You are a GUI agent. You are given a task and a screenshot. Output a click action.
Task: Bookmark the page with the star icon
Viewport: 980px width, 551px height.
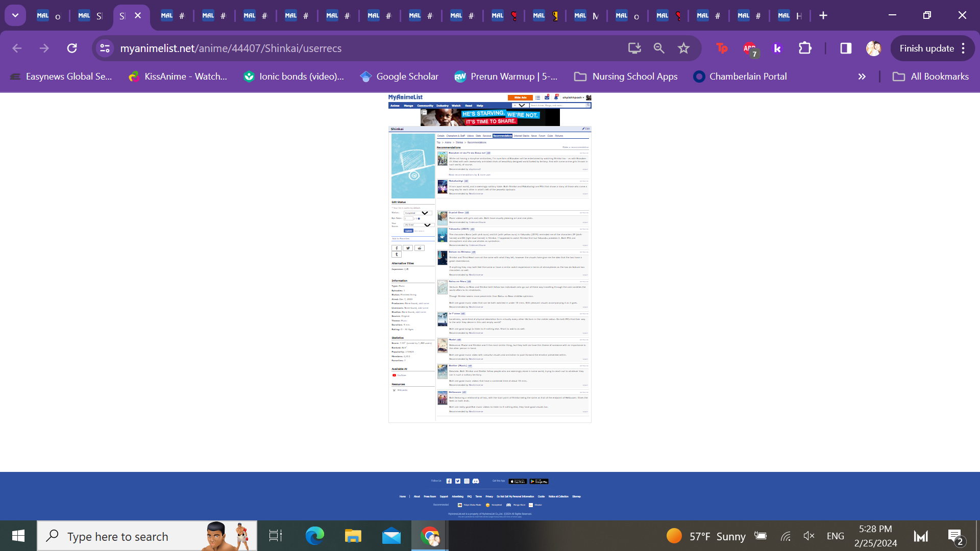tap(683, 48)
